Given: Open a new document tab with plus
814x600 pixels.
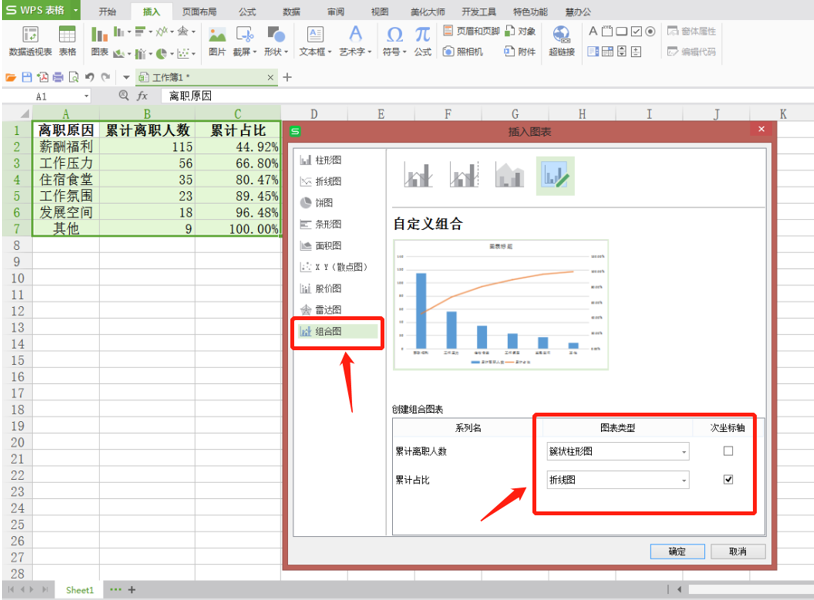Looking at the screenshot, I should [x=287, y=77].
